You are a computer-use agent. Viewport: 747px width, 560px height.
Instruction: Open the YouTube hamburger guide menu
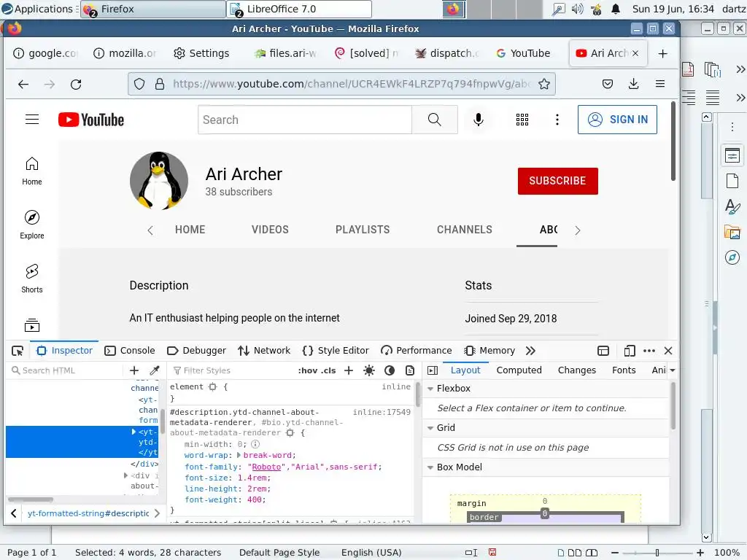pos(32,119)
